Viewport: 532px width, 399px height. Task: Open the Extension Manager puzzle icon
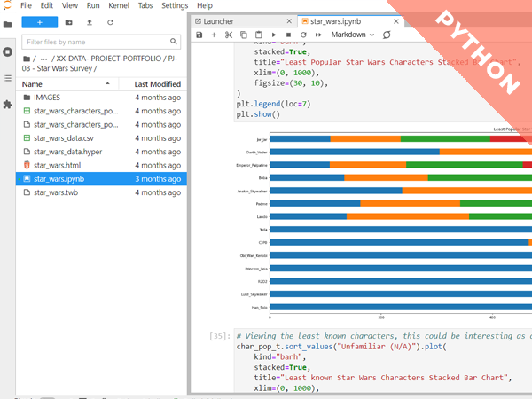point(7,105)
